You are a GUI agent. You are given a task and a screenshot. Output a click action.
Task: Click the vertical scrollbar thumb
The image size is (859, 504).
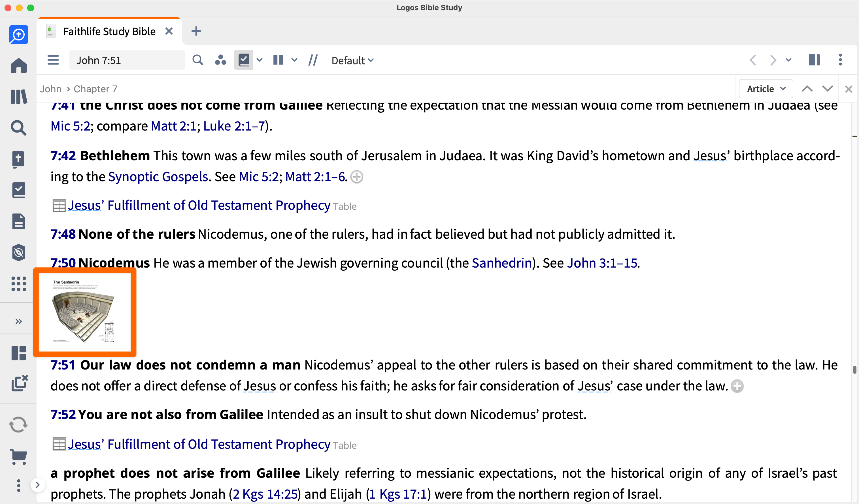[x=854, y=370]
